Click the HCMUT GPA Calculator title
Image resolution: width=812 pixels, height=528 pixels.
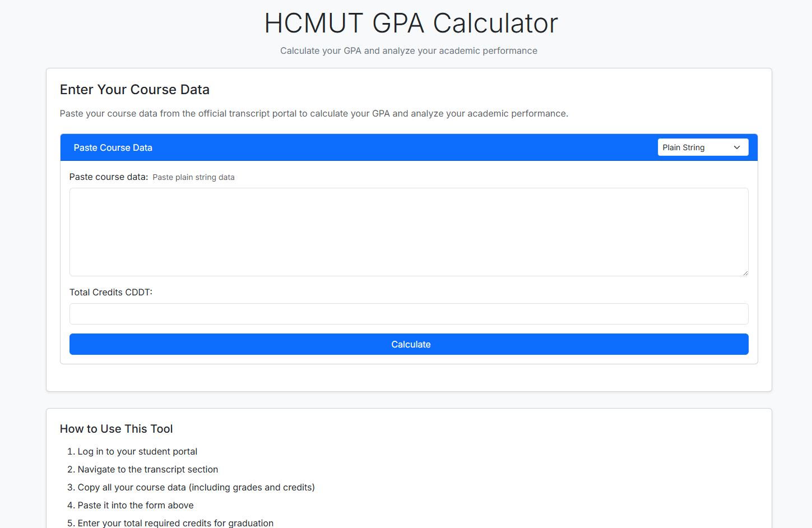point(411,23)
